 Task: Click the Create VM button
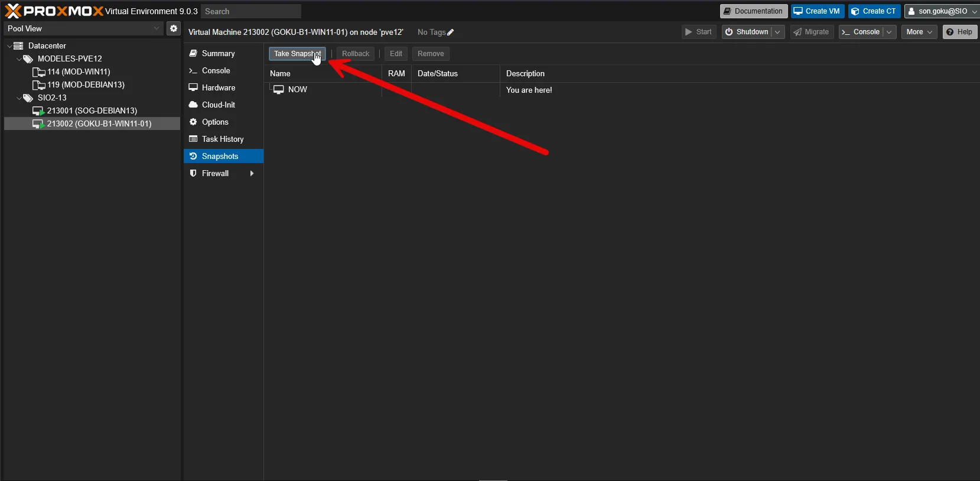[x=816, y=11]
